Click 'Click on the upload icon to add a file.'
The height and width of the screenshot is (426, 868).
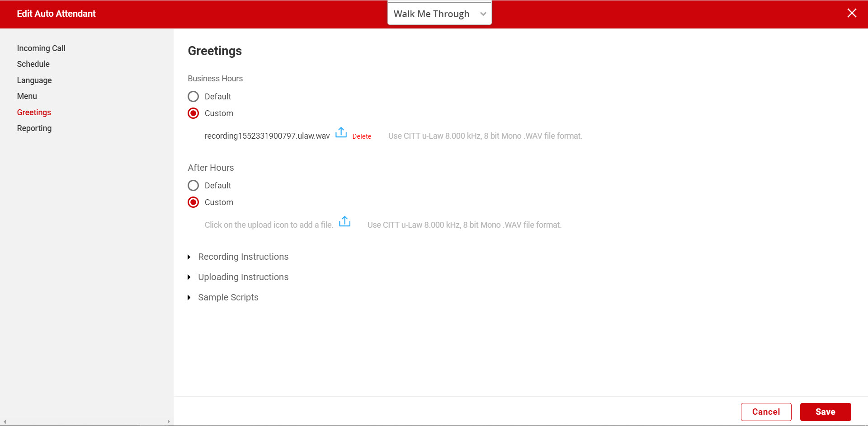click(269, 225)
